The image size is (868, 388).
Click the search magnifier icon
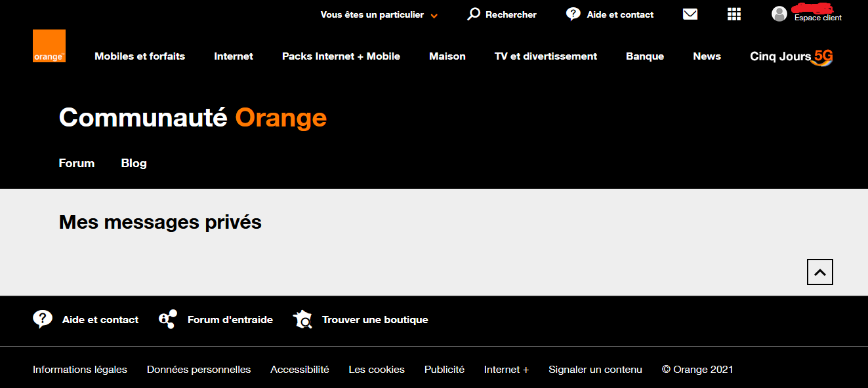473,14
